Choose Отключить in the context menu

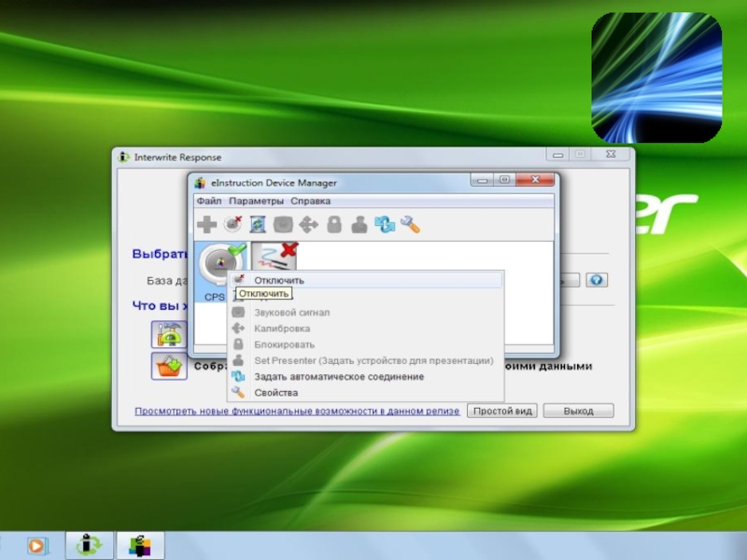pyautogui.click(x=279, y=280)
